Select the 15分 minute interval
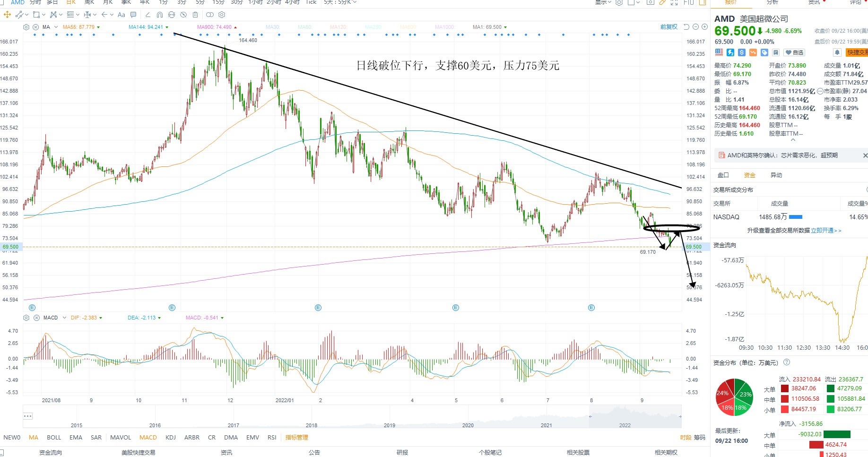Screen dimensions: 868x457 (x=218, y=2)
